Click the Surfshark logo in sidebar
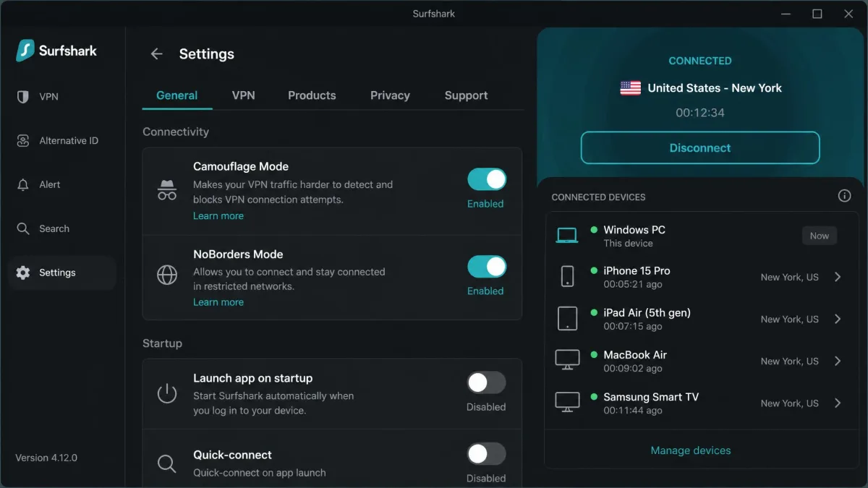The width and height of the screenshot is (868, 488). tap(56, 51)
